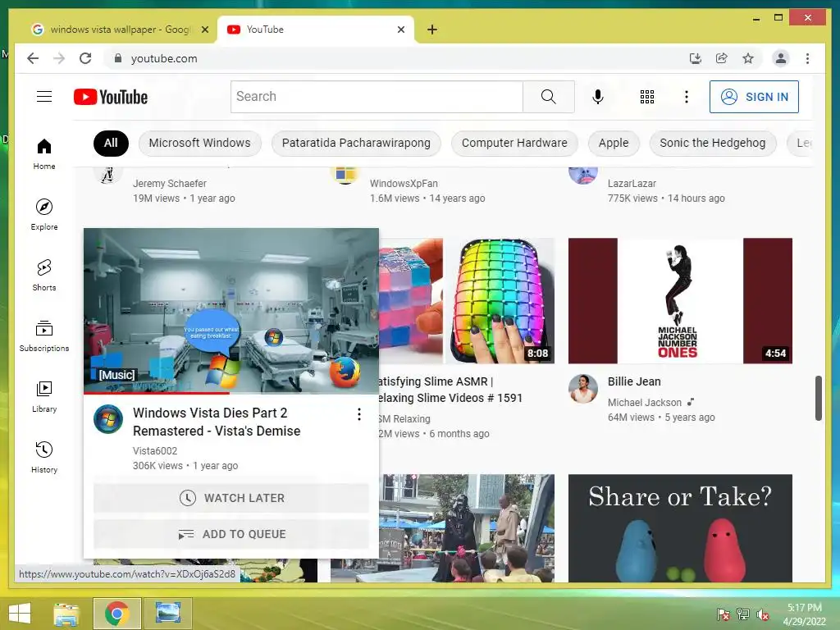Click Billie Jean channel avatar
The height and width of the screenshot is (630, 840).
583,388
